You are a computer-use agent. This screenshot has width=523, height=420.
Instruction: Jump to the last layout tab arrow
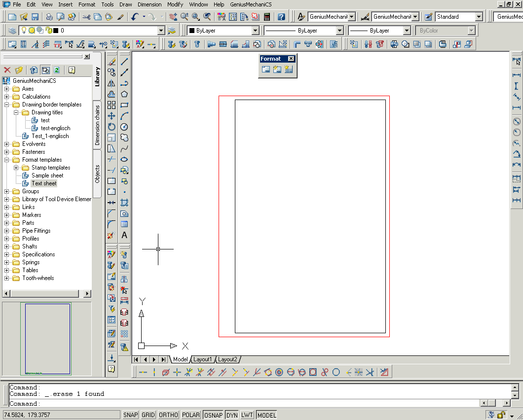point(163,359)
